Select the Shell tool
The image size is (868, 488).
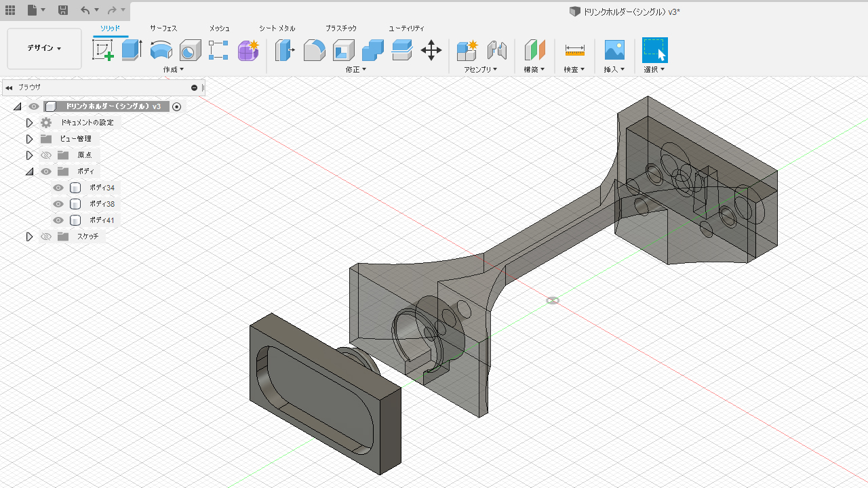(343, 50)
